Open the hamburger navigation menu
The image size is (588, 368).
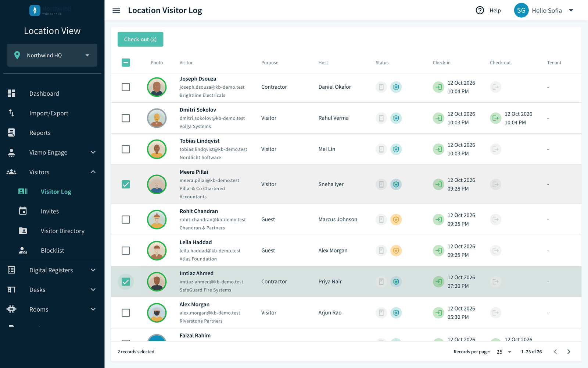click(x=116, y=10)
